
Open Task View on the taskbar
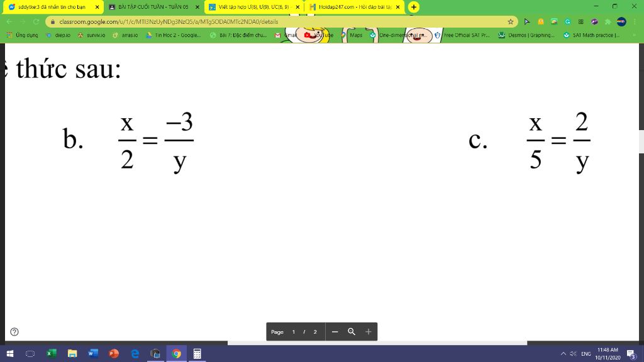click(30, 353)
